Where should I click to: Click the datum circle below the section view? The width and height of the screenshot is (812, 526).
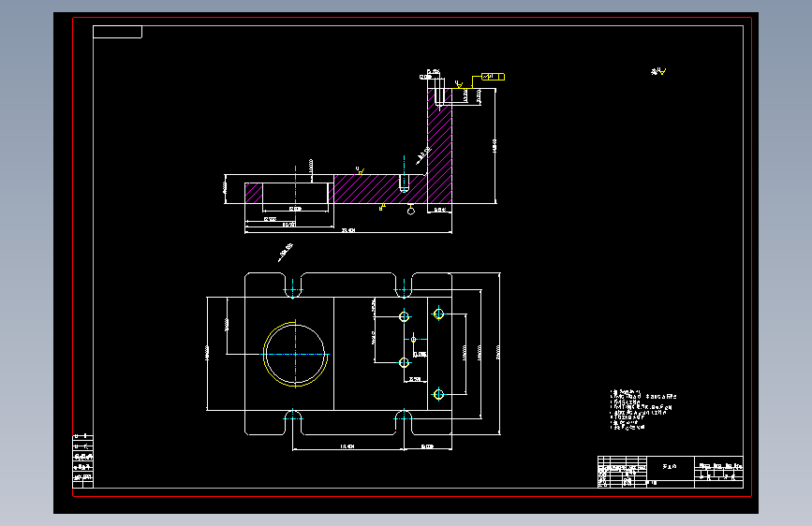[410, 211]
